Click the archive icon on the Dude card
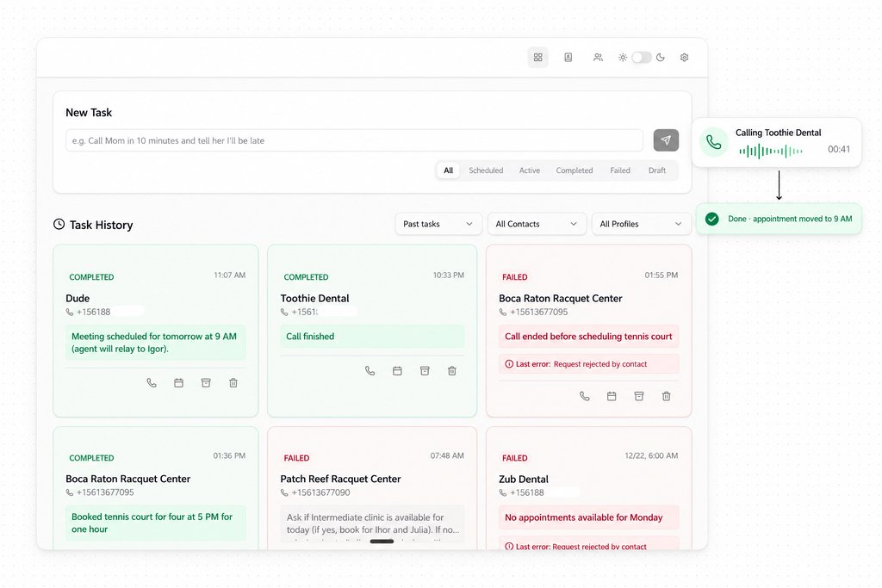The image size is (882, 588). click(x=206, y=383)
